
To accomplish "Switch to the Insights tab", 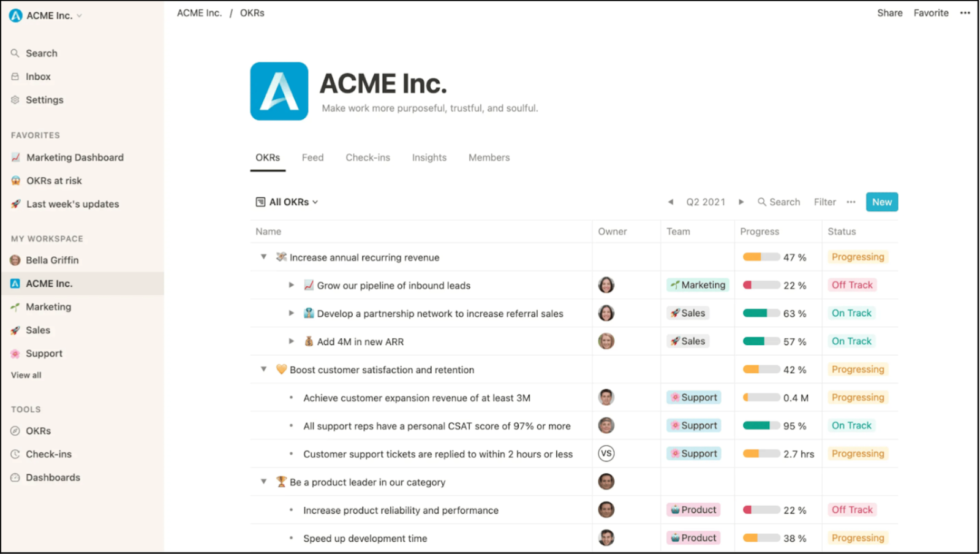I will [x=429, y=157].
